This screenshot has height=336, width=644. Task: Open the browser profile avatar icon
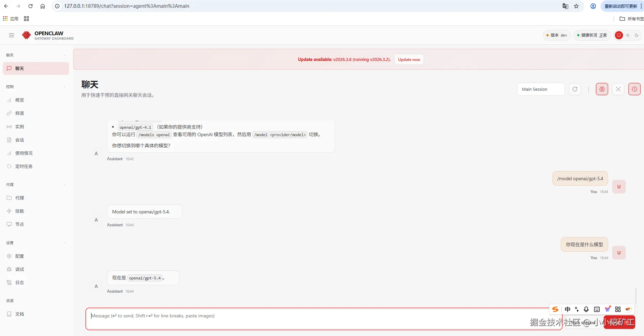[593, 6]
